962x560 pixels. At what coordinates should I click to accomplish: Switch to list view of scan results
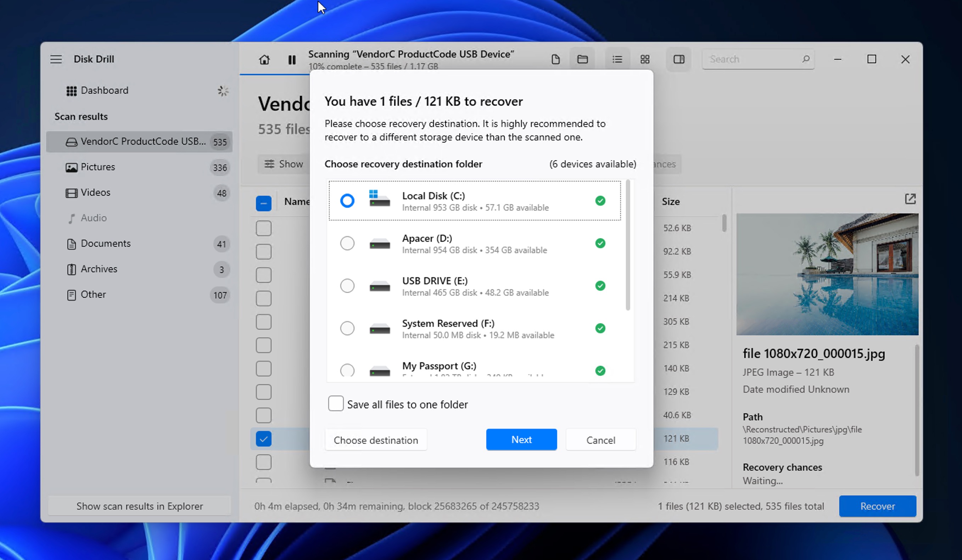coord(617,59)
